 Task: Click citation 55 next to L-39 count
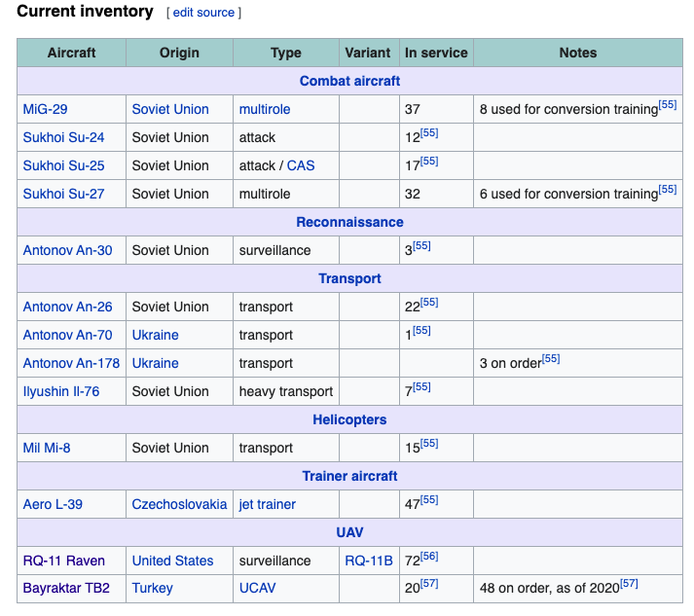pos(429,500)
